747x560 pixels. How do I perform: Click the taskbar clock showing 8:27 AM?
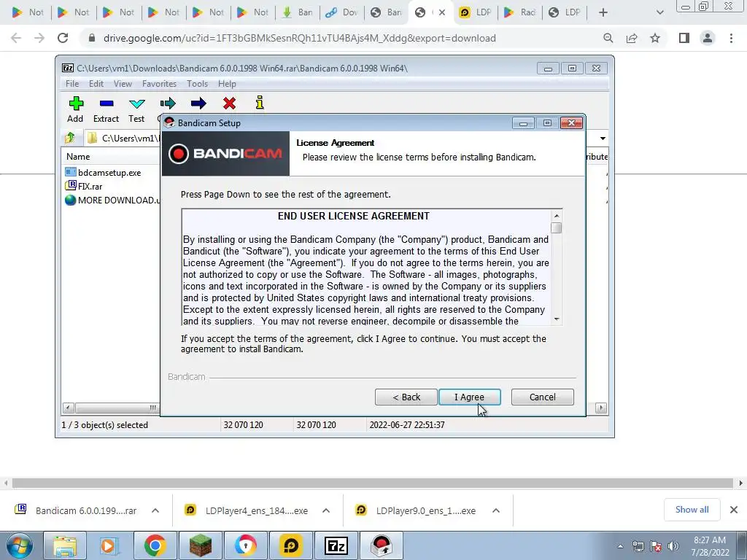coord(710,546)
